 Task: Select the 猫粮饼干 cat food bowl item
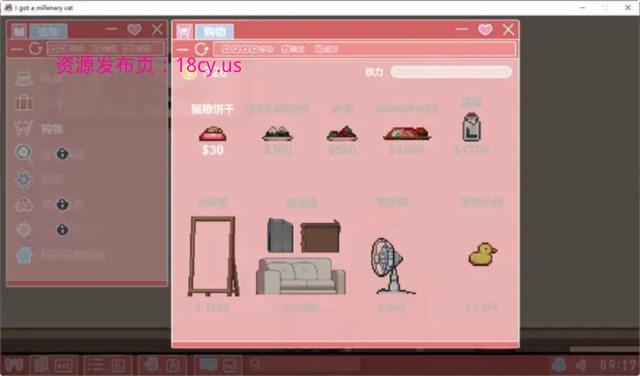pos(212,134)
